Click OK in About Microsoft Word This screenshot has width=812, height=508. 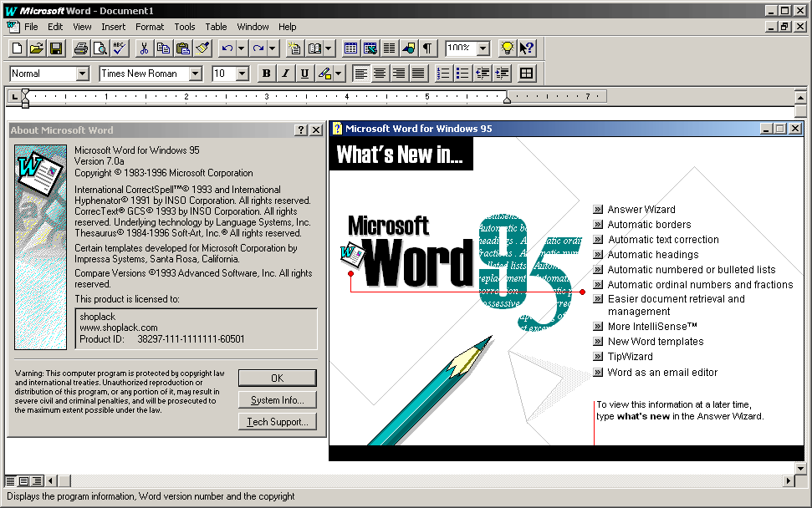(277, 378)
